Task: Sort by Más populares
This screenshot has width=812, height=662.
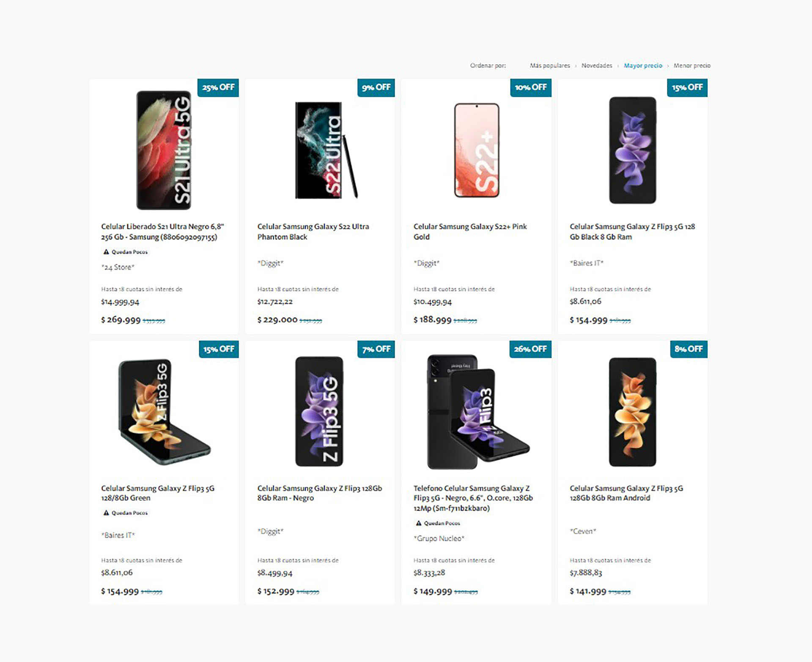Action: 549,66
